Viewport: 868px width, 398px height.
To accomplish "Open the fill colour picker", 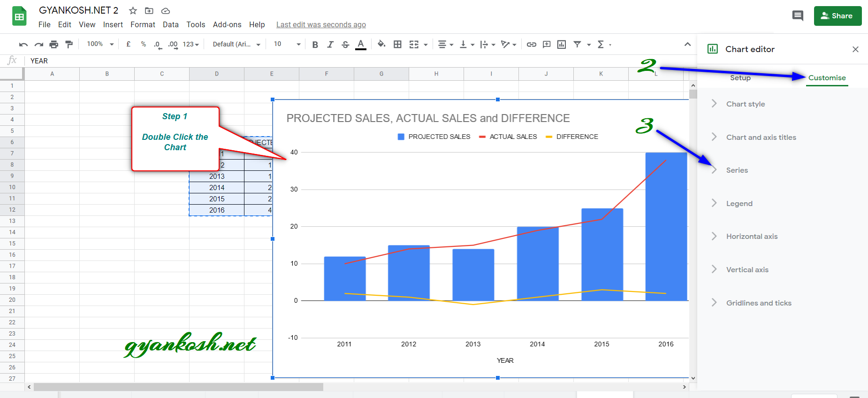I will tap(381, 44).
